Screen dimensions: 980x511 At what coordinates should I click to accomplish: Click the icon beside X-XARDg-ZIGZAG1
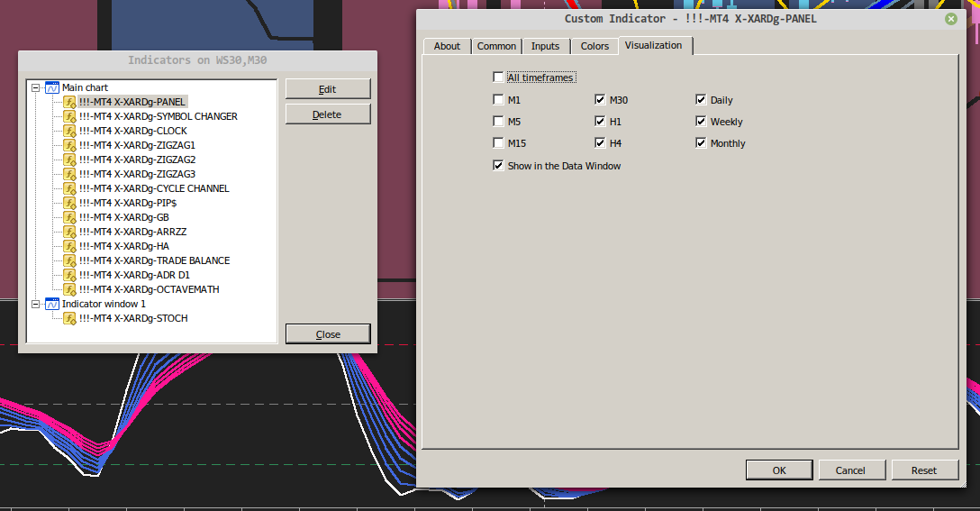[x=69, y=145]
